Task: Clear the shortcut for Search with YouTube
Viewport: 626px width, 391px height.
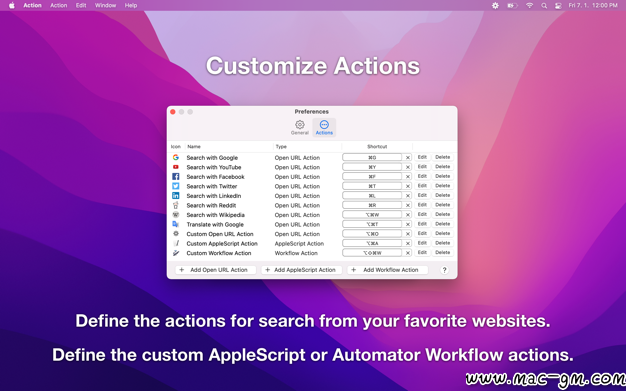Action: click(408, 167)
